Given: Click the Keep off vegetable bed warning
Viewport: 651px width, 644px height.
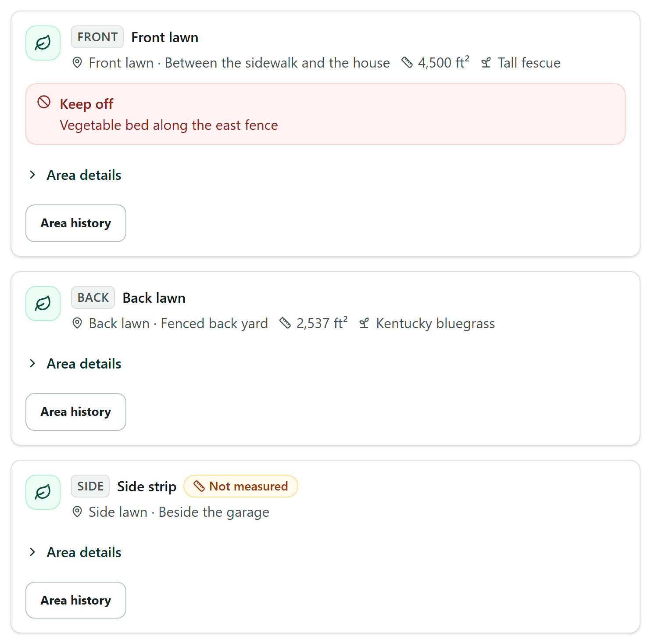Looking at the screenshot, I should click(x=325, y=114).
